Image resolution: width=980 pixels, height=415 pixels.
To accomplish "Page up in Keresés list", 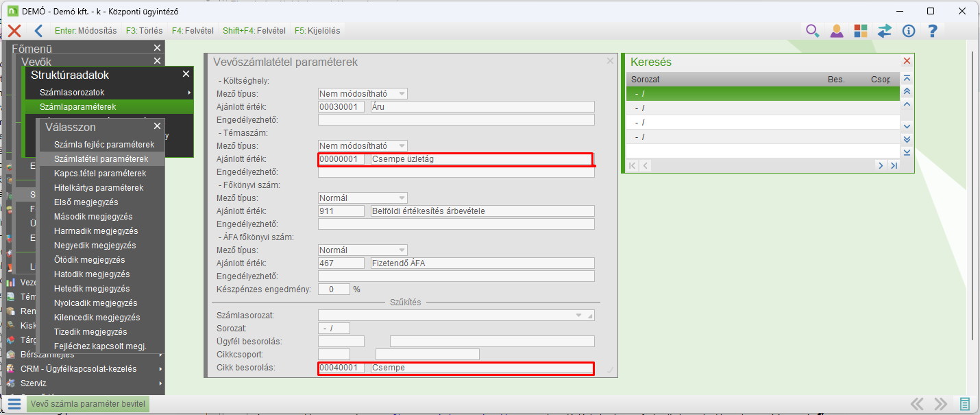I will pyautogui.click(x=907, y=91).
